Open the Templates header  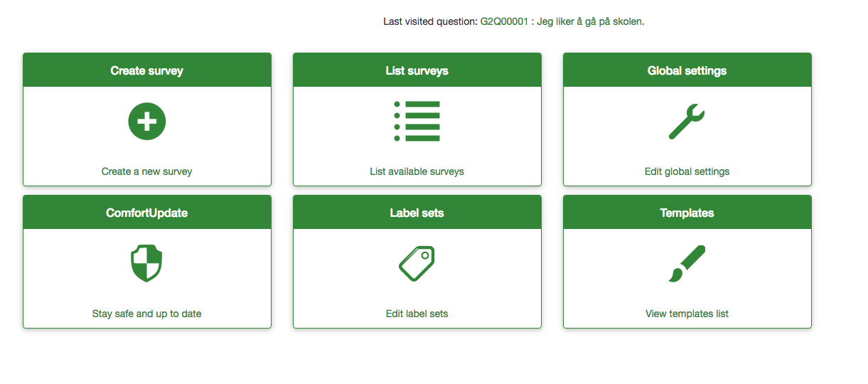point(687,213)
